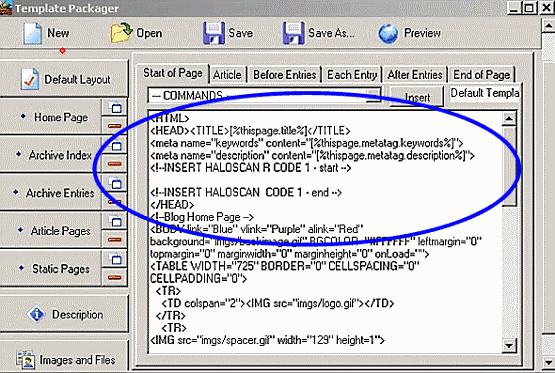Switch to the End of Page tab
This screenshot has width=555, height=373.
(482, 75)
